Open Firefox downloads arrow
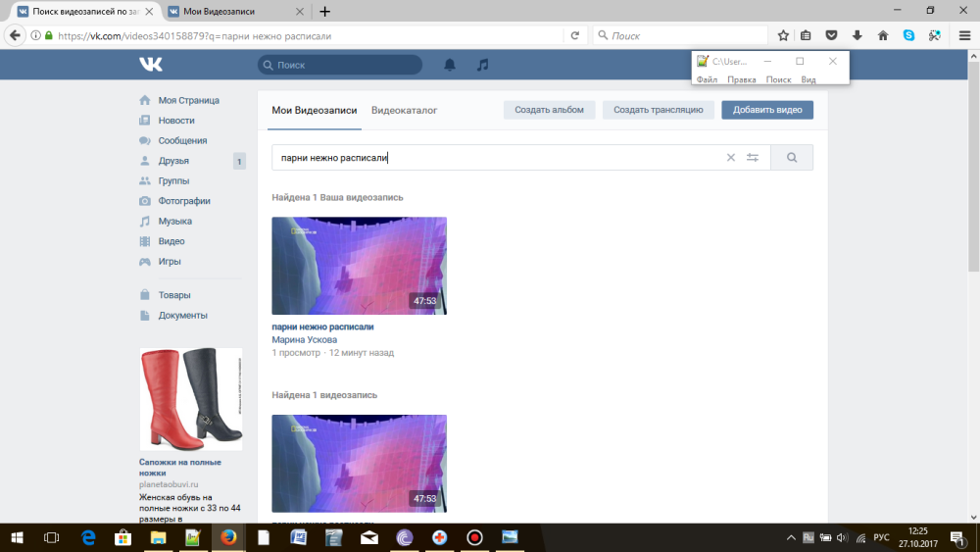Viewport: 980px width, 552px height. click(857, 35)
